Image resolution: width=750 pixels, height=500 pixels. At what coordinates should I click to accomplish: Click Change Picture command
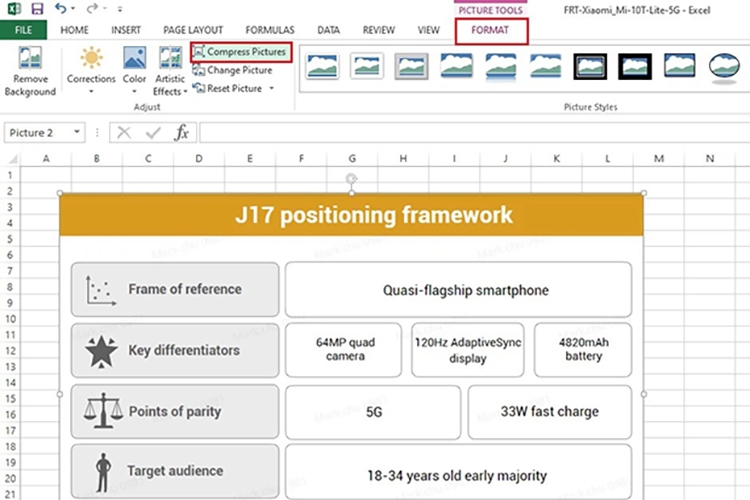click(x=232, y=70)
